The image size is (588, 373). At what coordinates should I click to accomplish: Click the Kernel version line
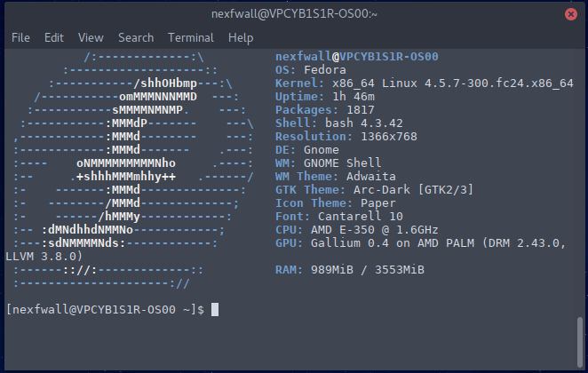pyautogui.click(x=424, y=83)
